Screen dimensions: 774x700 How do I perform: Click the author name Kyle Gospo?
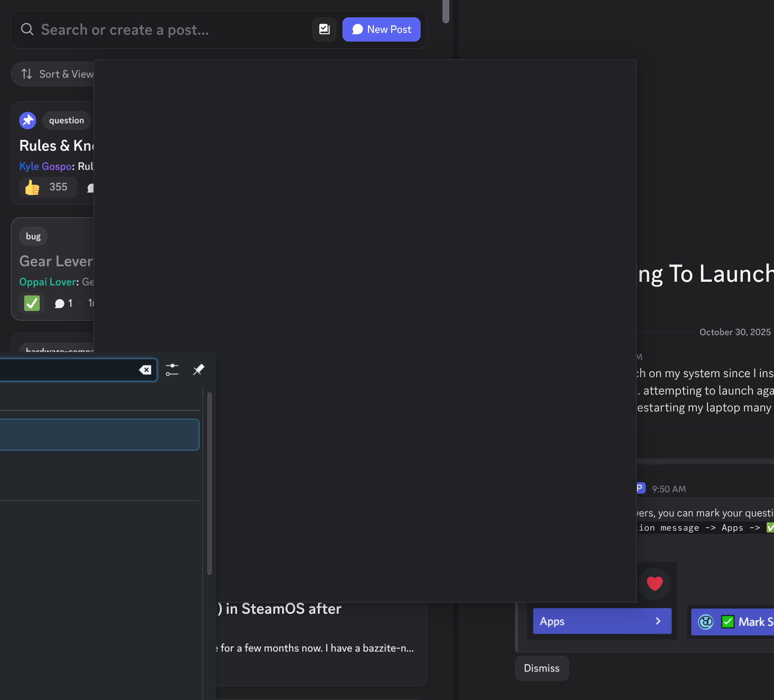pyautogui.click(x=45, y=166)
